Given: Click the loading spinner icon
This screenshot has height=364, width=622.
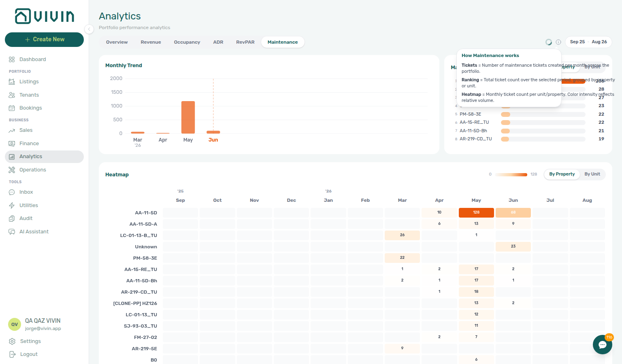Looking at the screenshot, I should point(549,42).
